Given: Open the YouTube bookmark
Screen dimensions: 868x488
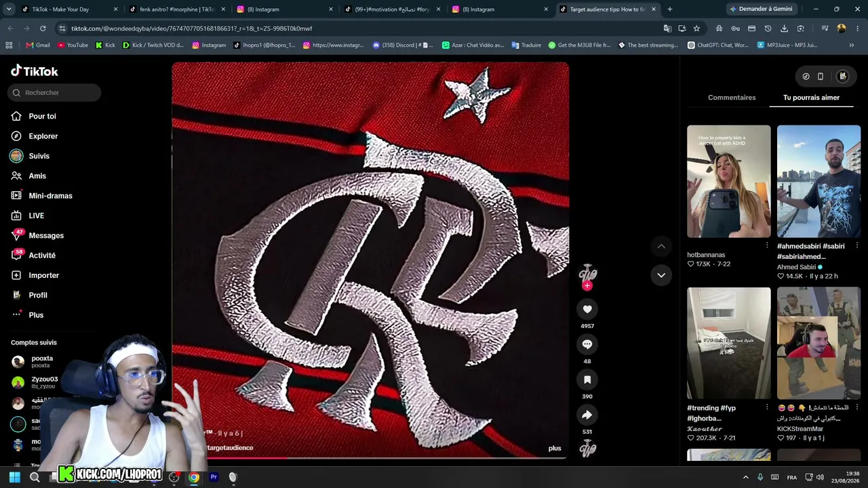Looking at the screenshot, I should pos(73,45).
